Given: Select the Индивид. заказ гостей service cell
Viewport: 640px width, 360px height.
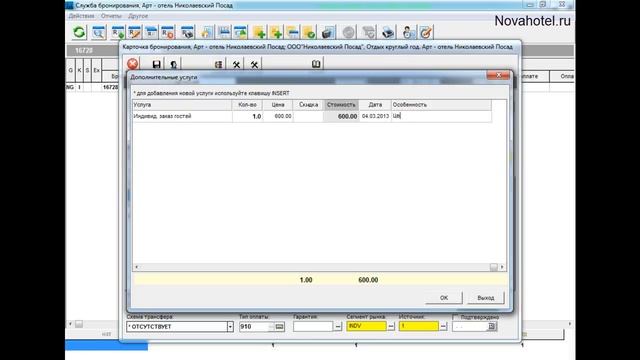Looking at the screenshot, I should [182, 116].
